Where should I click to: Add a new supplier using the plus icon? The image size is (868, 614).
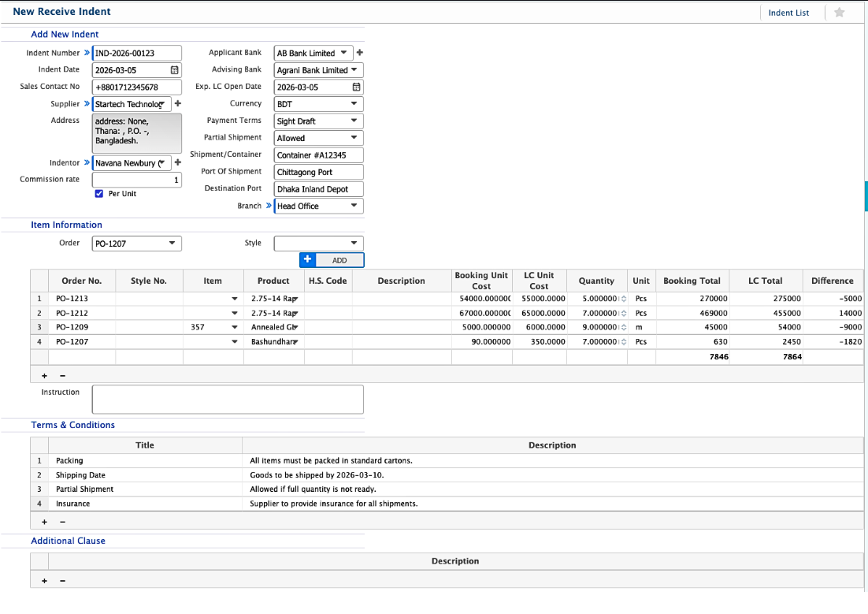[x=178, y=103]
